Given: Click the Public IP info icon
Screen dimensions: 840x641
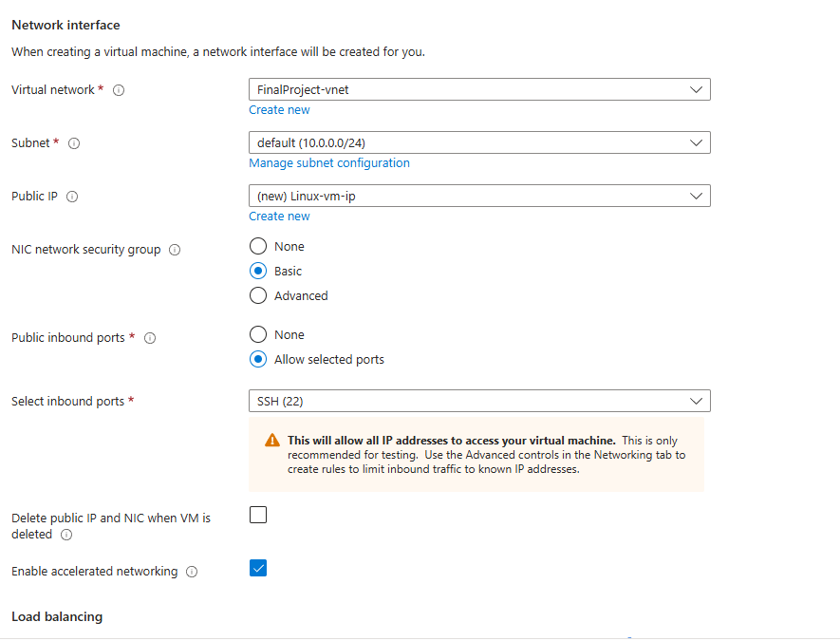Looking at the screenshot, I should (x=72, y=197).
